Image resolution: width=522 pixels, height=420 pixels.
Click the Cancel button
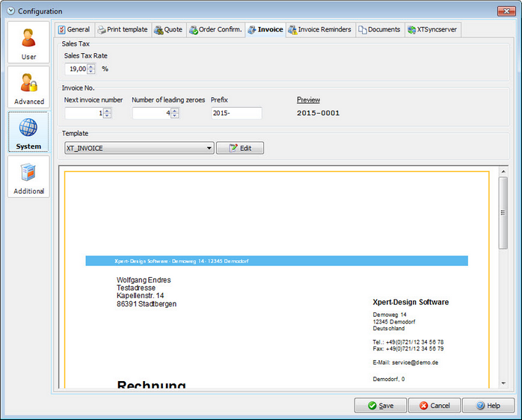[x=435, y=405]
